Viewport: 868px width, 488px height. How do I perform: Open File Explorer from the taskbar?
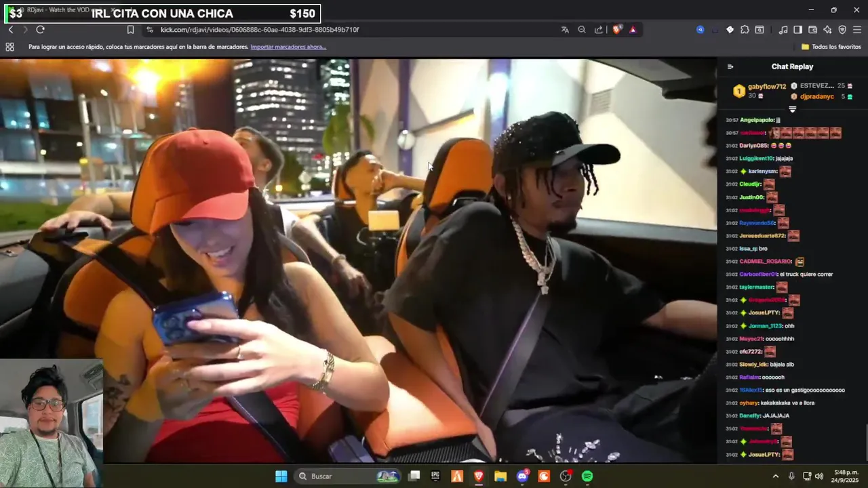500,476
